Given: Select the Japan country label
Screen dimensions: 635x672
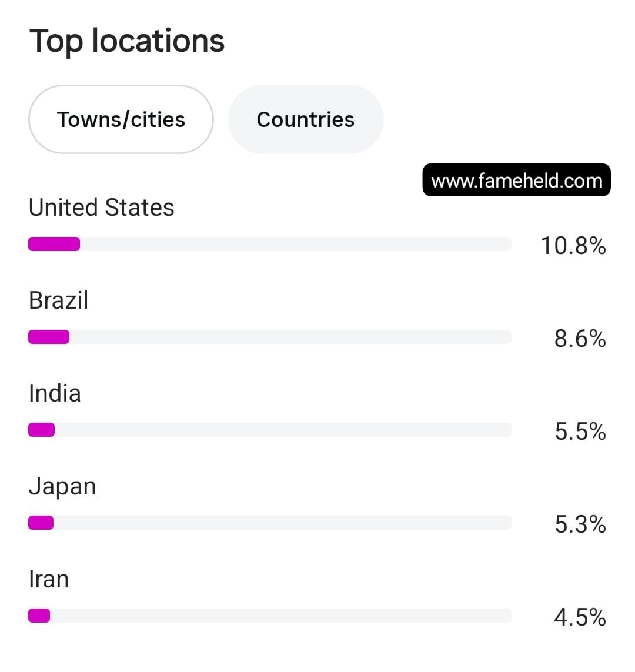Looking at the screenshot, I should pos(62,487).
